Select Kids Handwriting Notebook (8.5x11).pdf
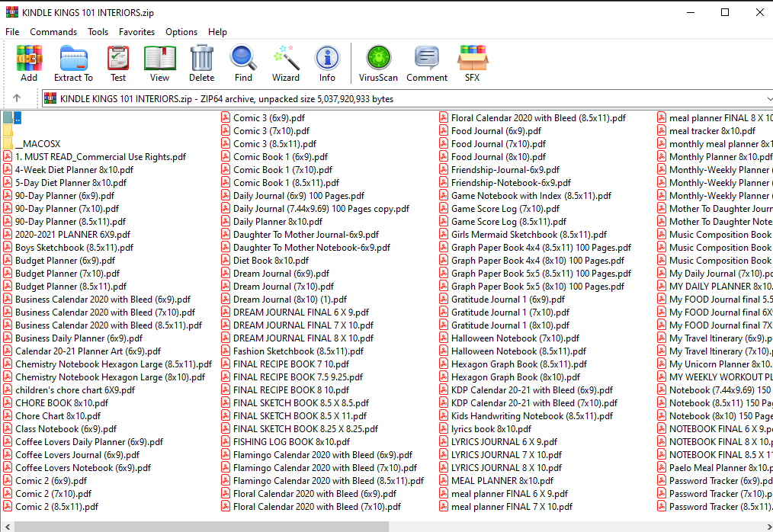The image size is (773, 532). click(526, 416)
